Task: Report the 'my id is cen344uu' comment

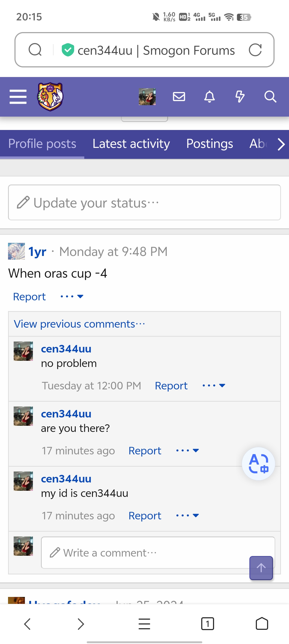Action: [145, 516]
